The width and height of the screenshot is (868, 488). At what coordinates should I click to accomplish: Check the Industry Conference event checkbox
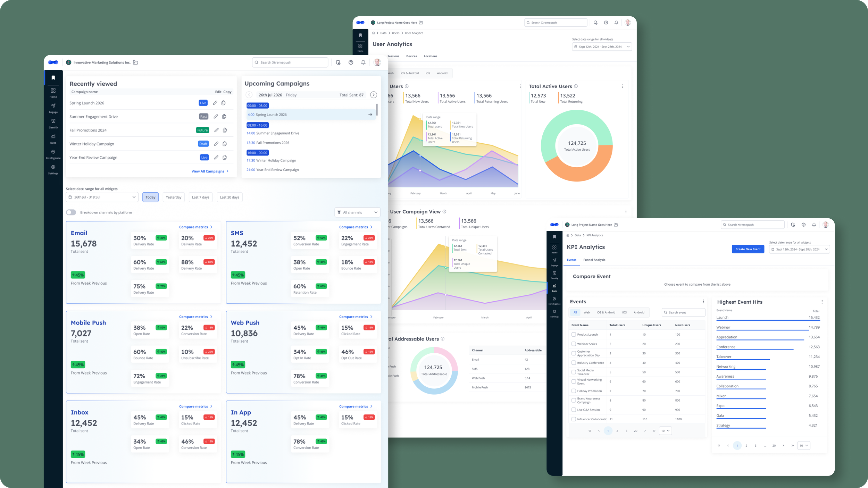(574, 363)
